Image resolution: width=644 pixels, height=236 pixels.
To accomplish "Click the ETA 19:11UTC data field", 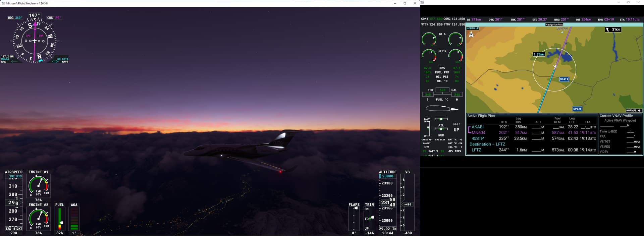I will (x=630, y=19).
